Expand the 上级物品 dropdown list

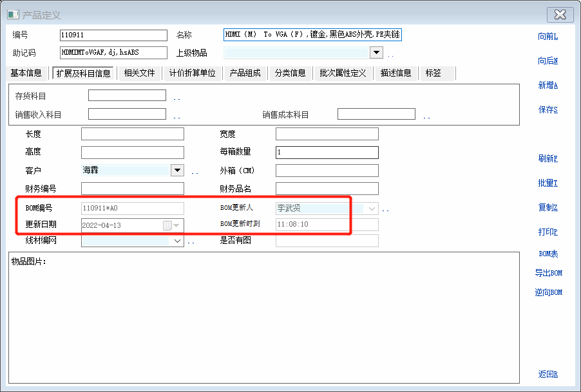click(x=376, y=53)
